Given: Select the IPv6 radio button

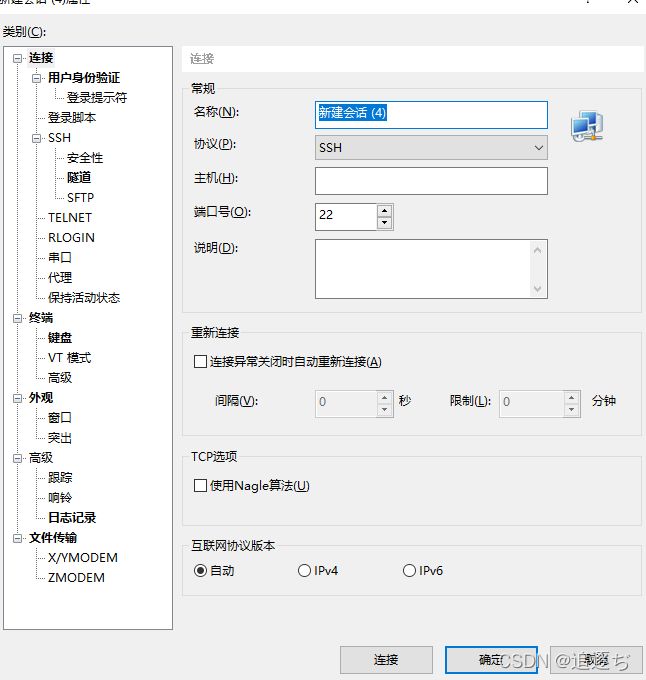Looking at the screenshot, I should pos(409,570).
